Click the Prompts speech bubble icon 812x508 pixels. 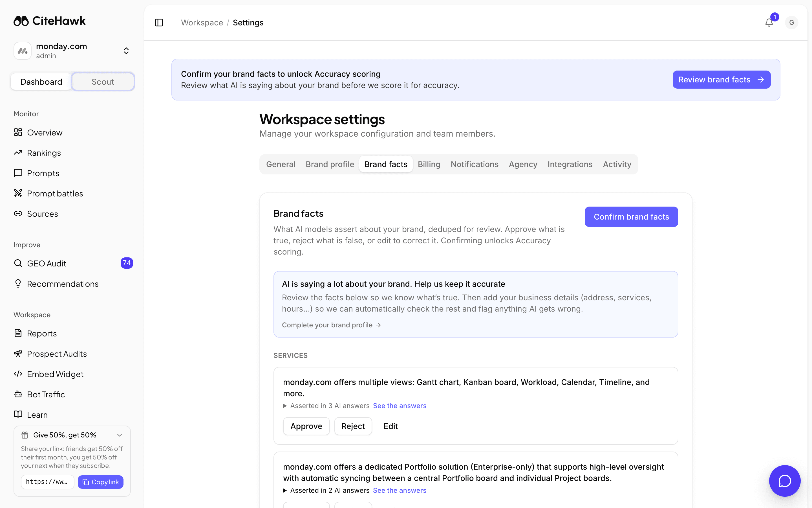(x=18, y=173)
